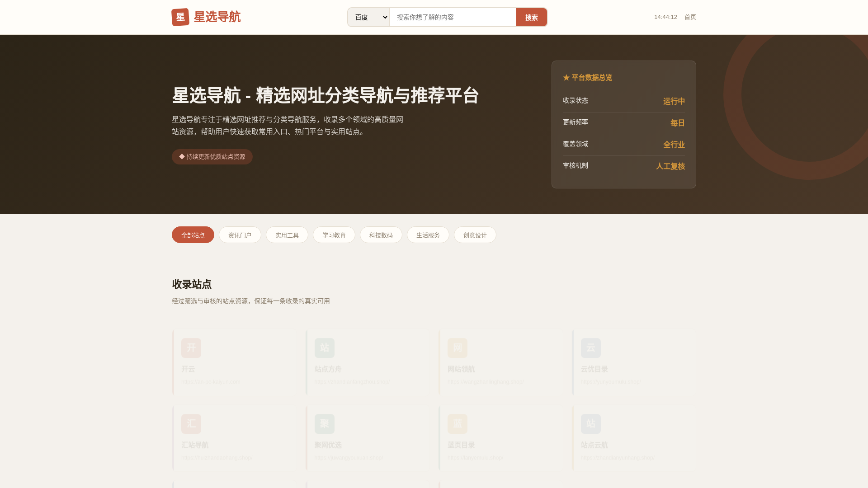Click the 持续更新优质站点资源 badge
The width and height of the screenshot is (868, 488).
(212, 157)
